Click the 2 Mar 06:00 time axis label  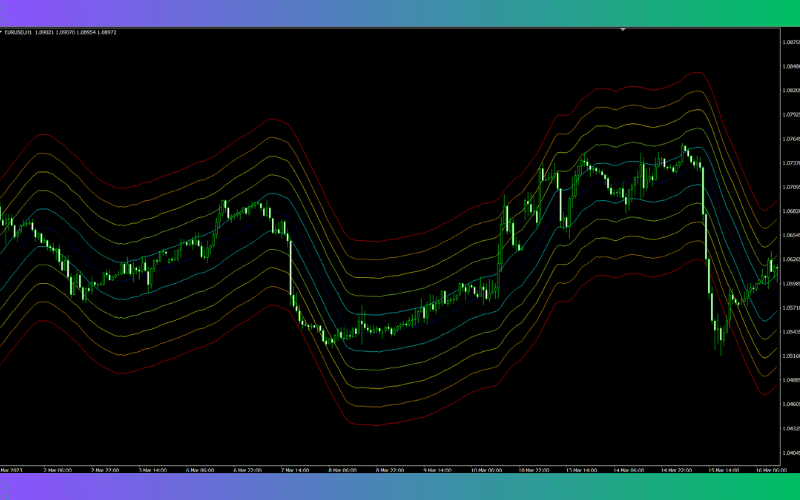coord(54,469)
